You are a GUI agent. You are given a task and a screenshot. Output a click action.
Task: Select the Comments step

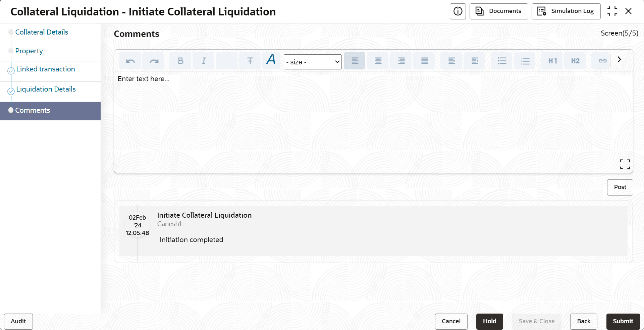(x=50, y=111)
